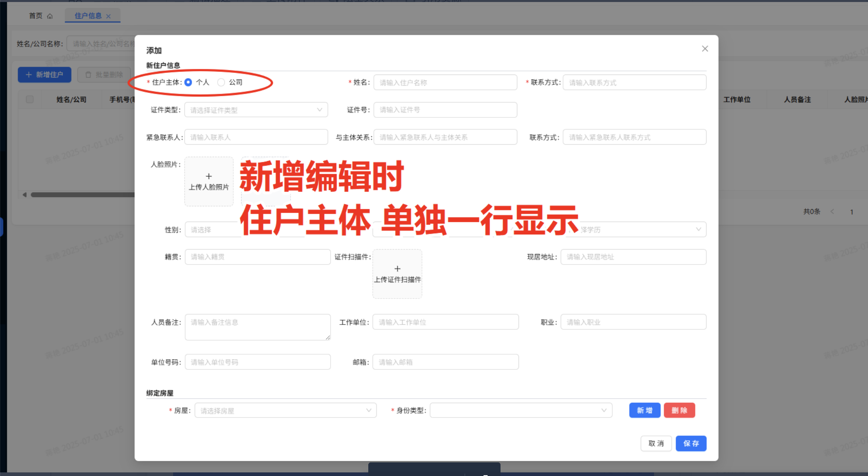
Task: Click the home icon beside 首页
Action: point(50,16)
